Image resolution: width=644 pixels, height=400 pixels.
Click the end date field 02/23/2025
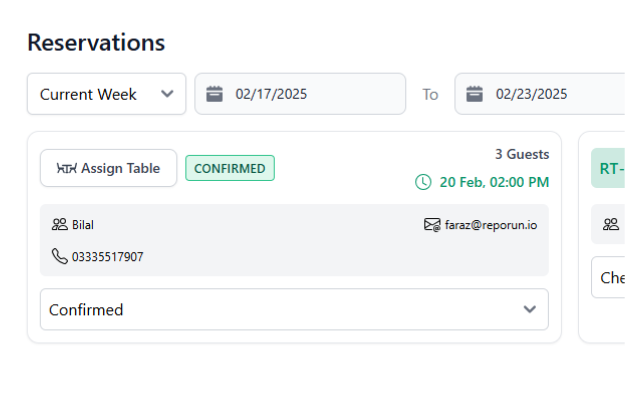click(540, 94)
